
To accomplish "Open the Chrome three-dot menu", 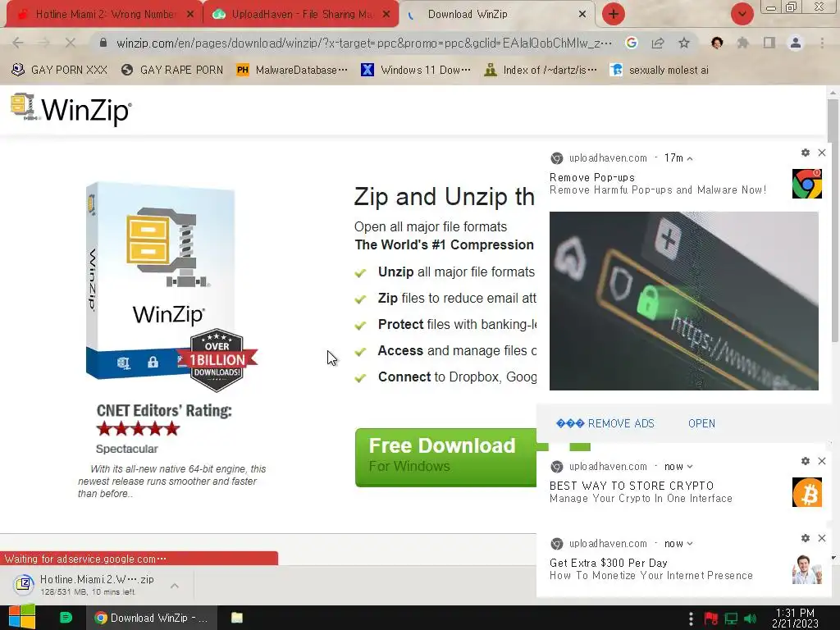I will pos(822,43).
